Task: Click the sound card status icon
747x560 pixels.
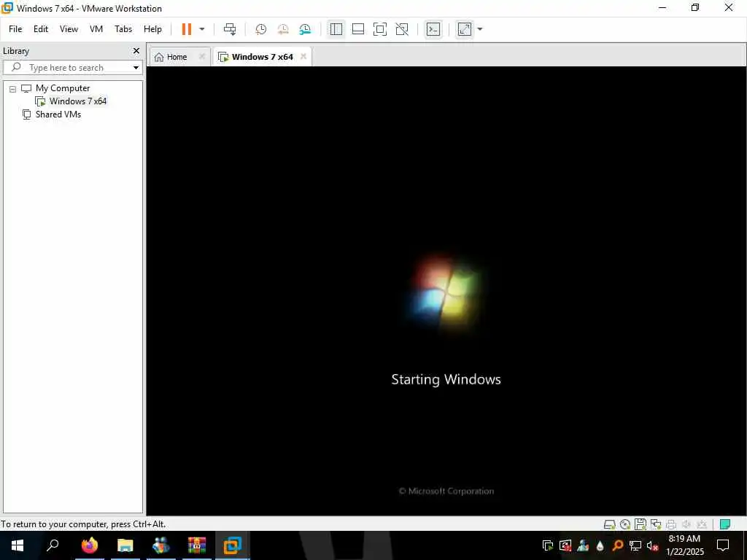Action: (686, 524)
